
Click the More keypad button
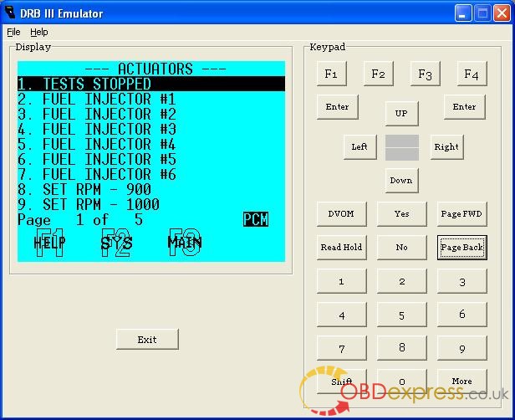coord(461,382)
